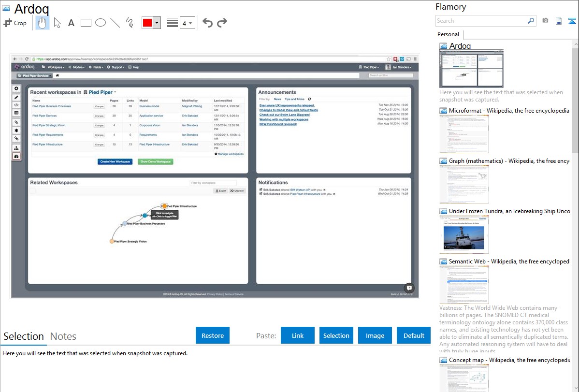Open the Support menu in Ardoq snapshot
The width and height of the screenshot is (579, 392).
pyautogui.click(x=116, y=67)
